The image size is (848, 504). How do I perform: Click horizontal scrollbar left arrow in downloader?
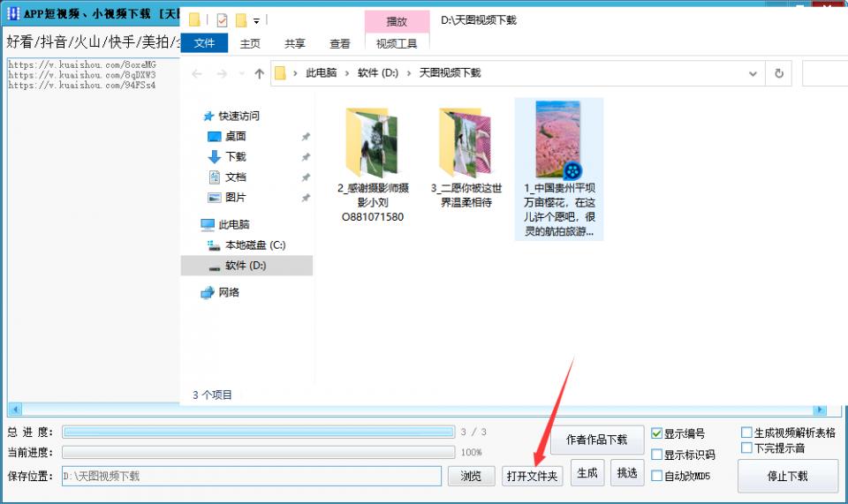tap(15, 410)
